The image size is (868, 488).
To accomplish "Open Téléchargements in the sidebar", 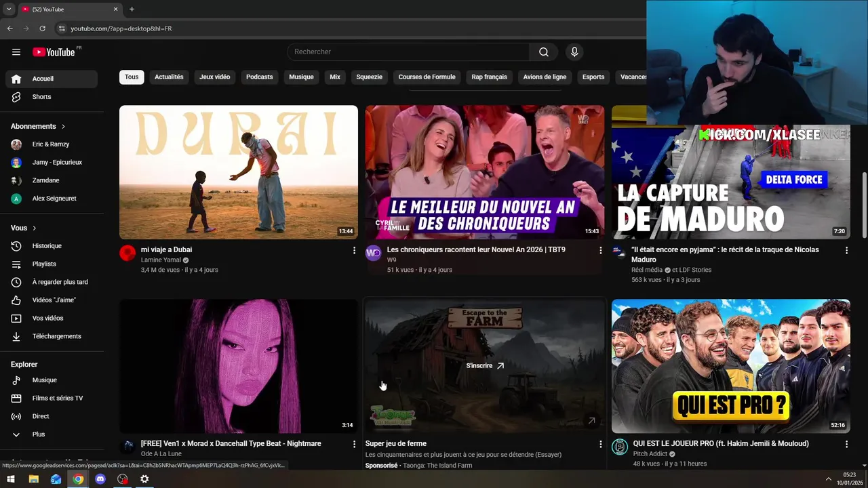I will click(x=52, y=336).
